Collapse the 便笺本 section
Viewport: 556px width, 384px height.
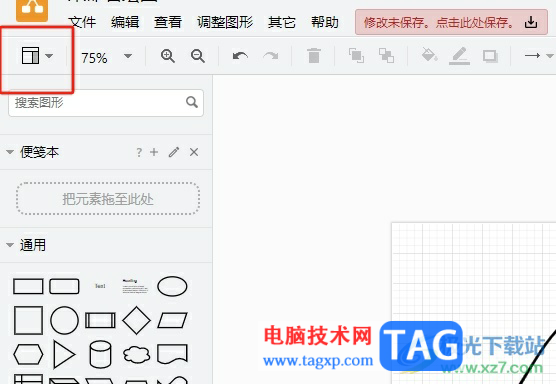click(x=10, y=152)
